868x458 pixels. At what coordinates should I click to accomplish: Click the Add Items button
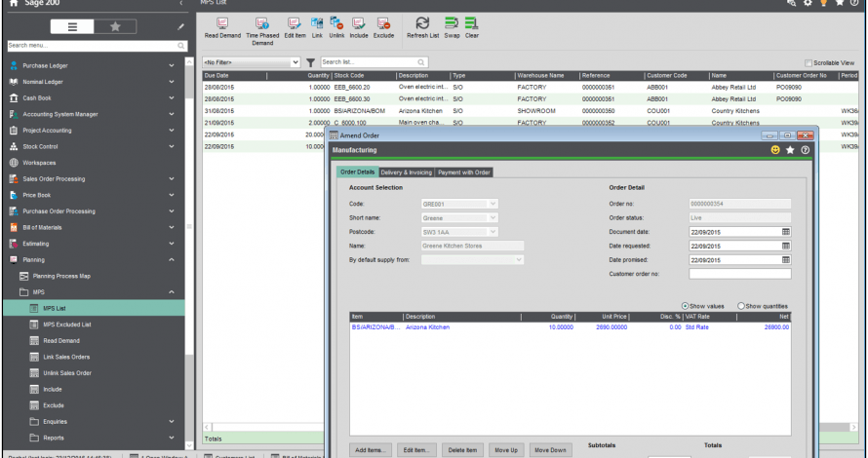[x=371, y=450]
